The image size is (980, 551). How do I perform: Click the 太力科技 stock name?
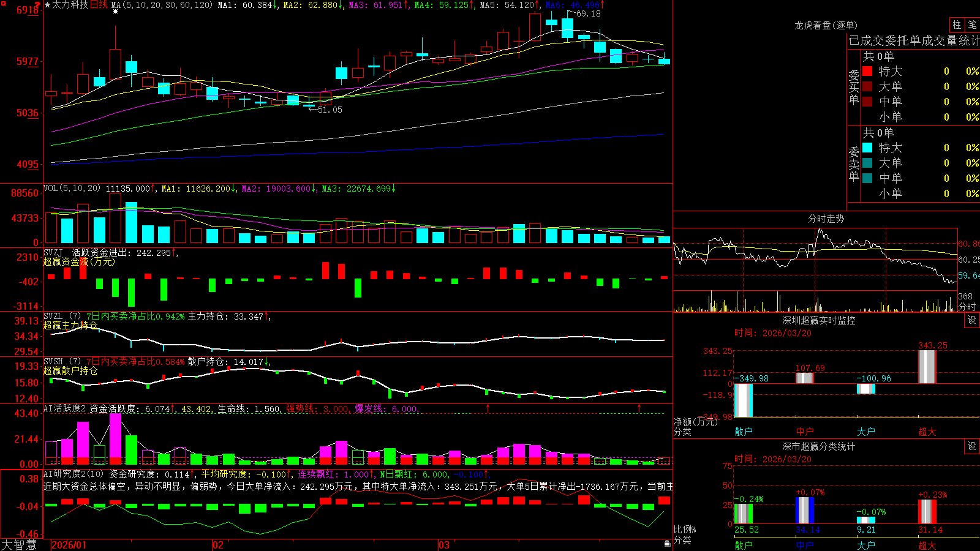70,5
